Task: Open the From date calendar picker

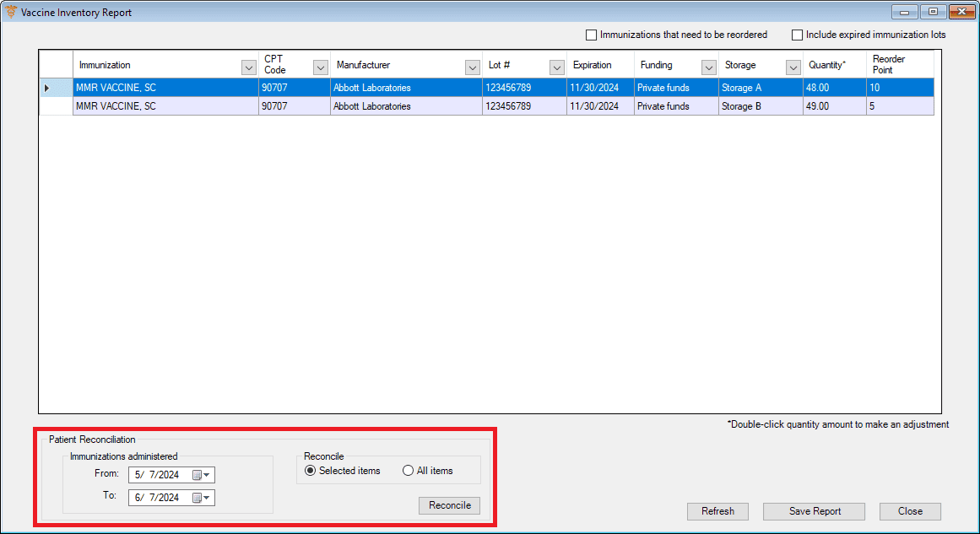Action: point(201,475)
